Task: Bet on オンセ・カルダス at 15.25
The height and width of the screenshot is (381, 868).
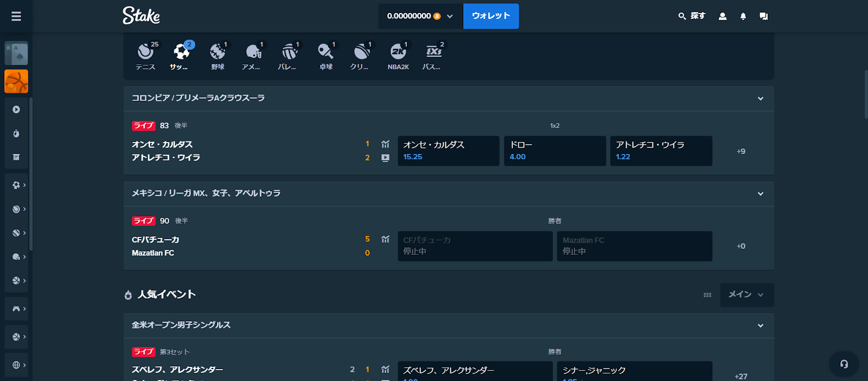Action: (449, 151)
